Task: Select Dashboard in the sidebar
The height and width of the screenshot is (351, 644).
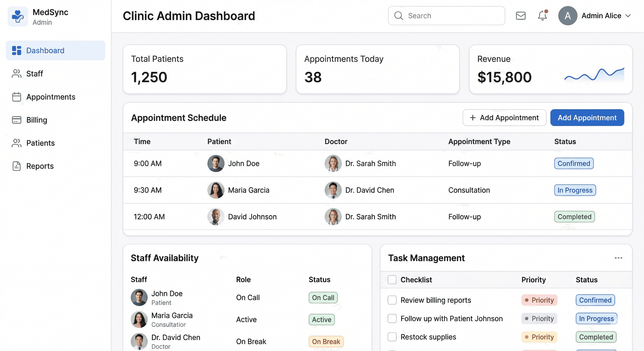Action: [45, 51]
